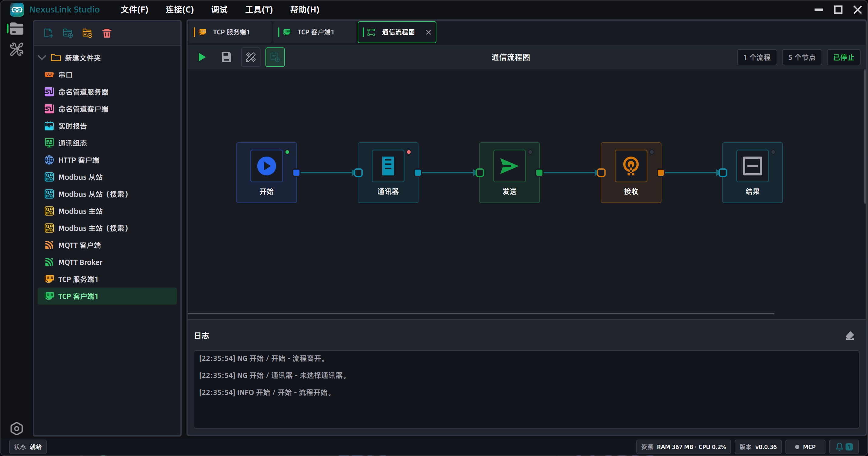Run the flow with green play button
The height and width of the screenshot is (456, 868).
pos(202,57)
